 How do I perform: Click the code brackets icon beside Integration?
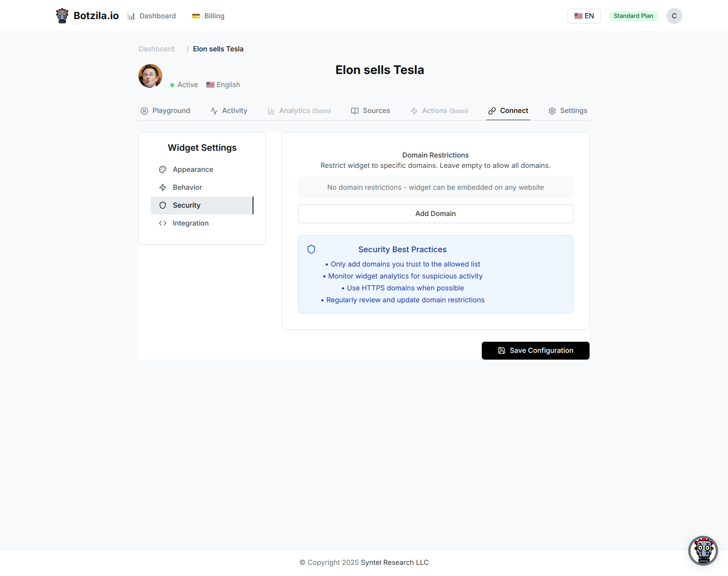point(163,223)
